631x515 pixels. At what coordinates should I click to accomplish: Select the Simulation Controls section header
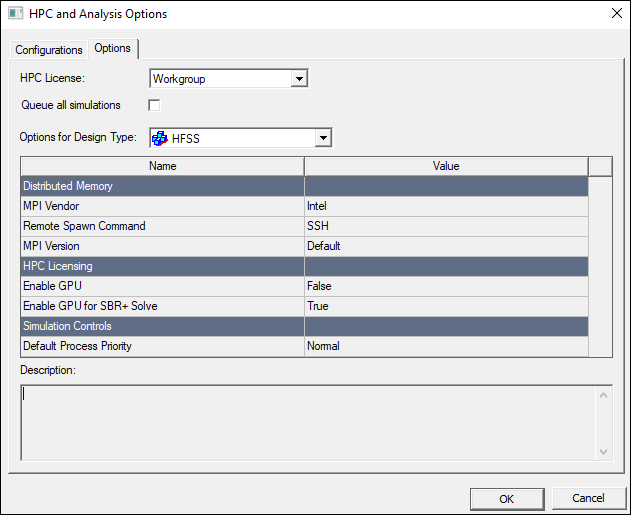click(163, 326)
